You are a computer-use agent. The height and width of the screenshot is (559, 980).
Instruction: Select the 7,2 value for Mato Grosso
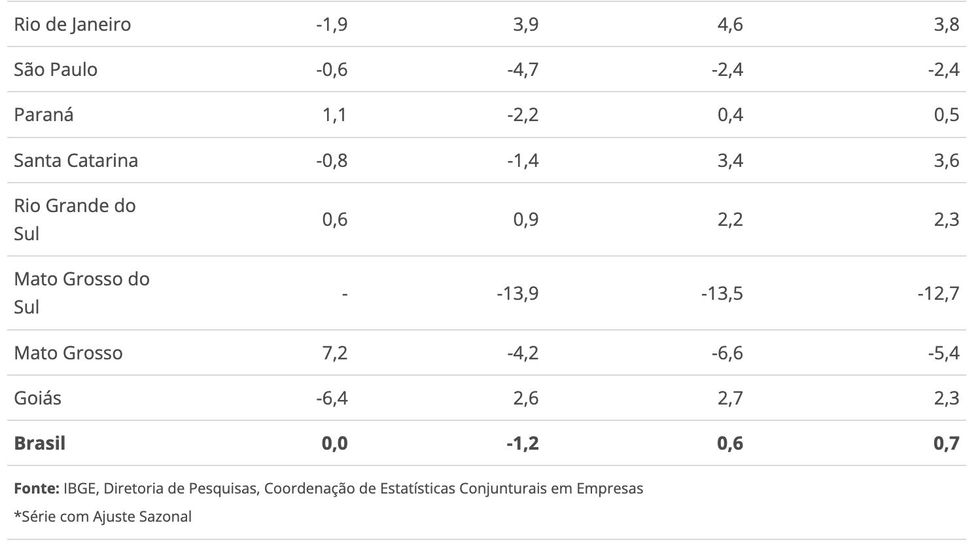pyautogui.click(x=334, y=353)
